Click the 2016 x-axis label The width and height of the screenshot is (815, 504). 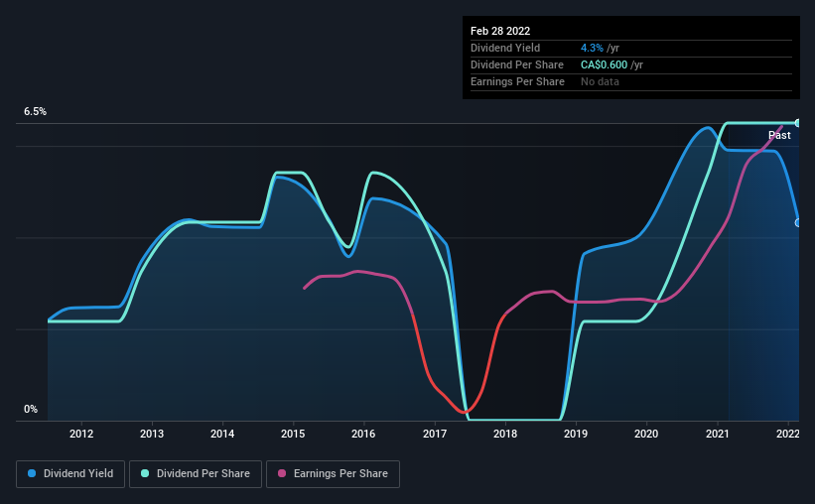[363, 434]
